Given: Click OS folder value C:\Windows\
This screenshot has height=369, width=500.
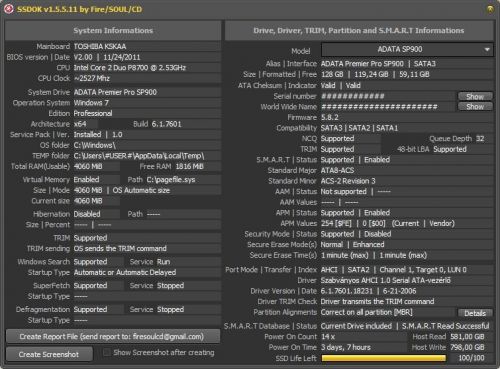Looking at the screenshot, I should [95, 145].
